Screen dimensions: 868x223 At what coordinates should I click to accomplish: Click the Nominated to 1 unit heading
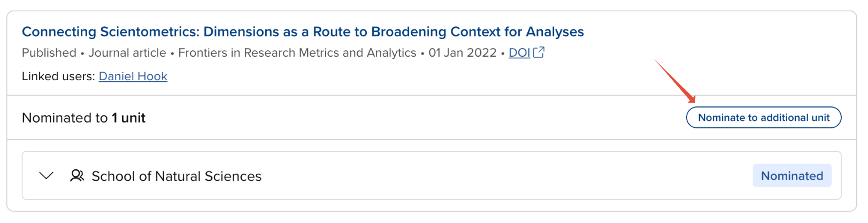pos(83,118)
